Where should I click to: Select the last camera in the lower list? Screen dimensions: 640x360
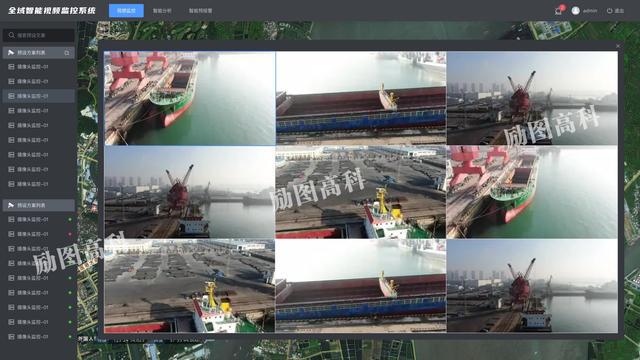[39, 337]
